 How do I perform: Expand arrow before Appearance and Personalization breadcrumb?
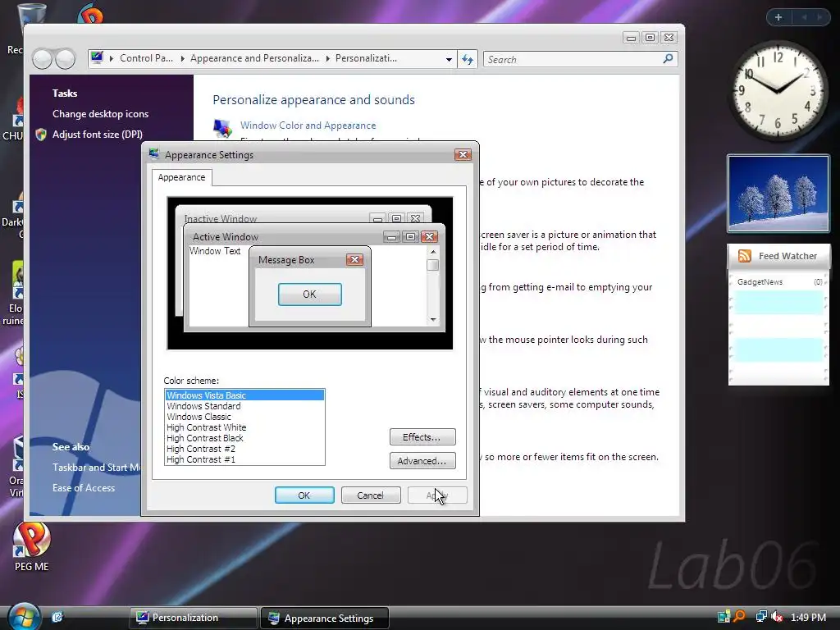(183, 58)
